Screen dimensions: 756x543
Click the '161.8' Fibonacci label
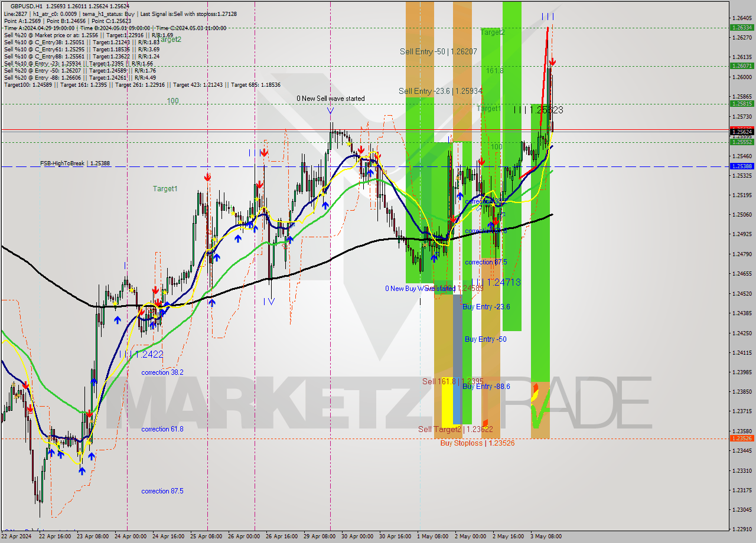[494, 70]
